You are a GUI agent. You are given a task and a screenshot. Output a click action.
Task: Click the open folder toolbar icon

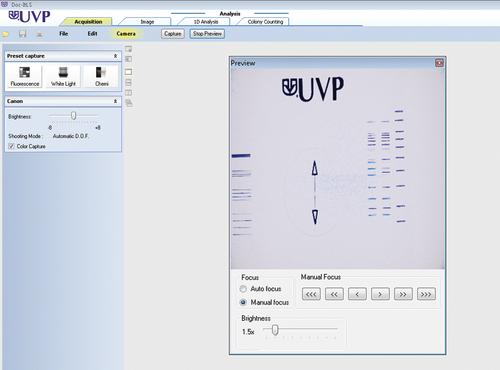6,34
